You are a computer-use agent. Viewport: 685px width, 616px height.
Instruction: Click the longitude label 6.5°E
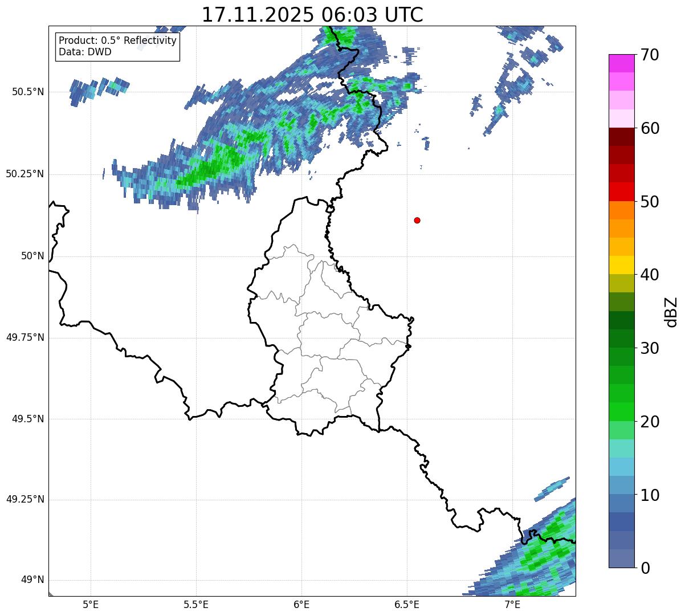point(407,604)
